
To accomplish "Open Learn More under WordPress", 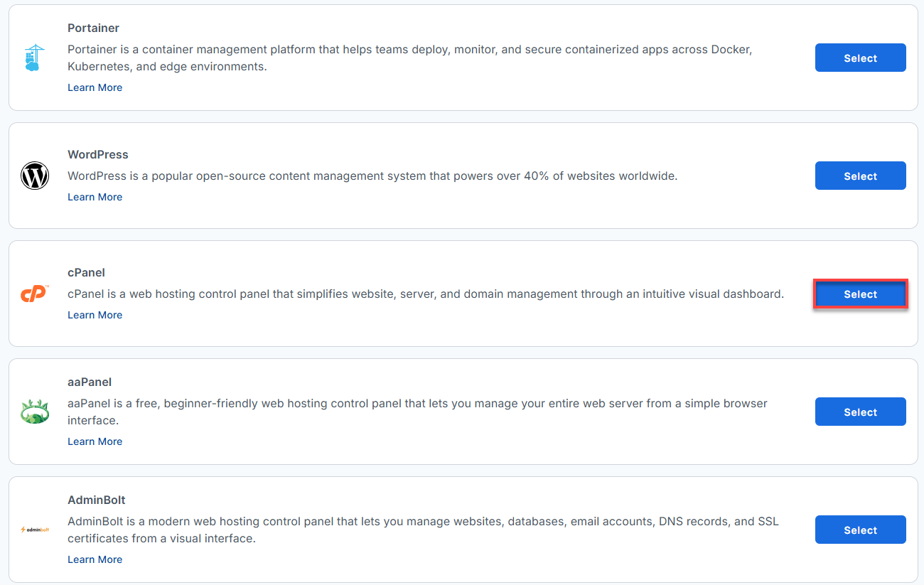I will coord(95,197).
